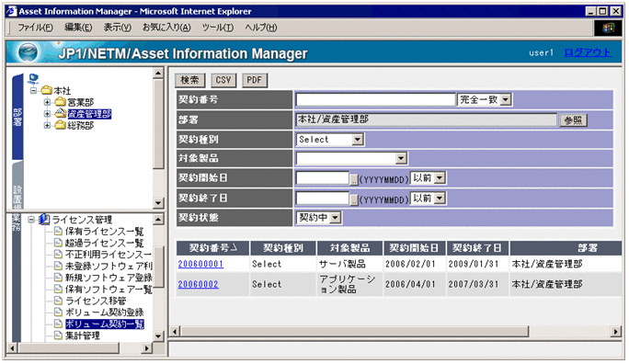This screenshot has height=364, width=629.
Task: Expand the 資産管理部 tree node
Action: tap(47, 113)
